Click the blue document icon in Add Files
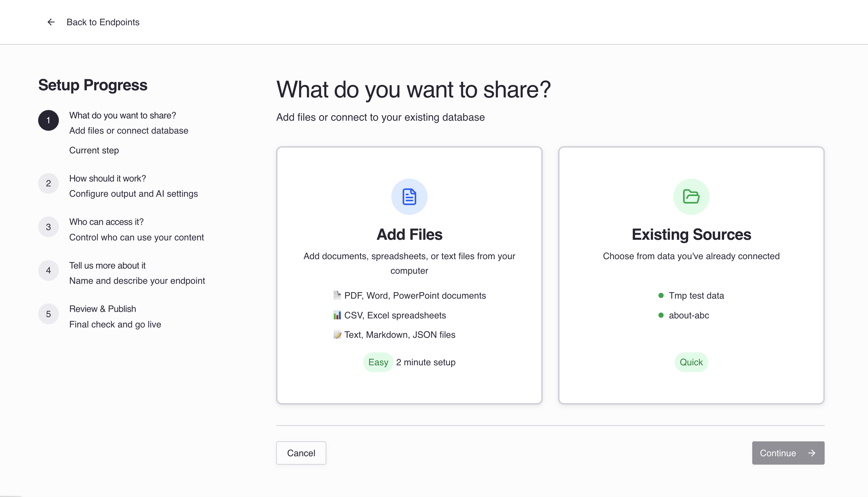Viewport: 868px width, 497px height. [x=409, y=197]
